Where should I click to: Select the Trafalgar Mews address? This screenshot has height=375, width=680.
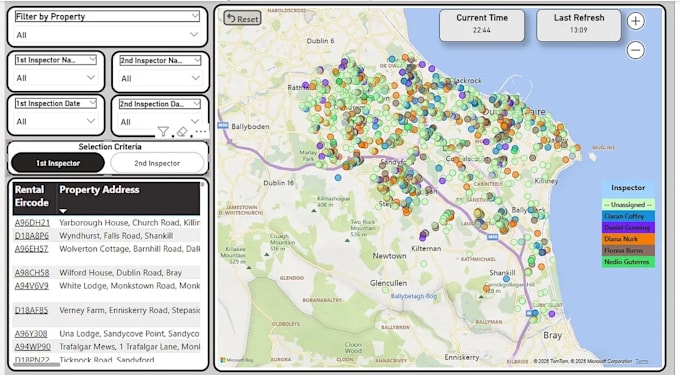point(129,346)
